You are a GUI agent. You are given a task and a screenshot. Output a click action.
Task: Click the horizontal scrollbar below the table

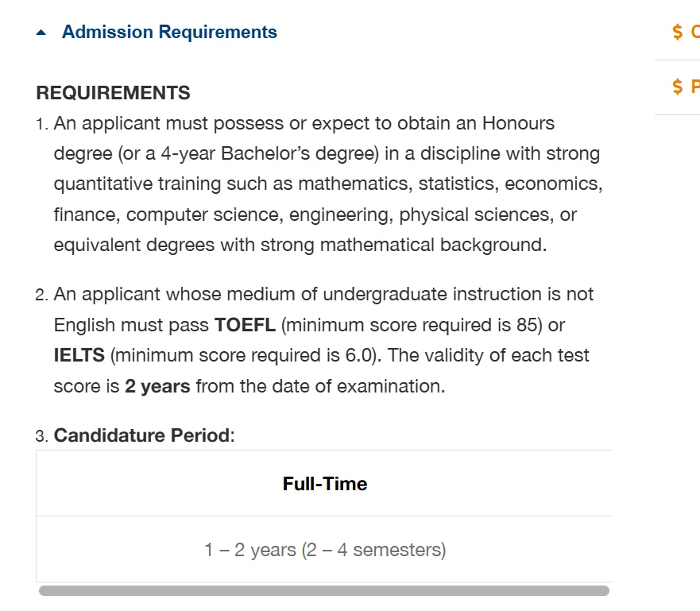[323, 590]
